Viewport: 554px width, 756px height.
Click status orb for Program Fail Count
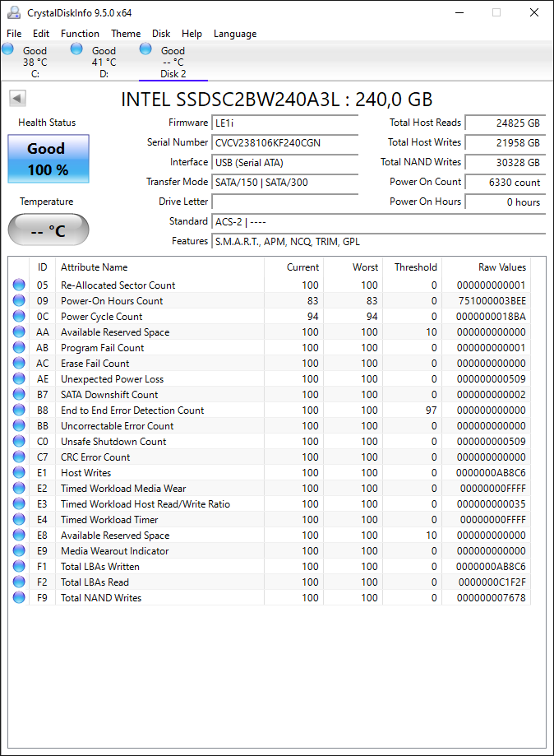click(x=19, y=347)
